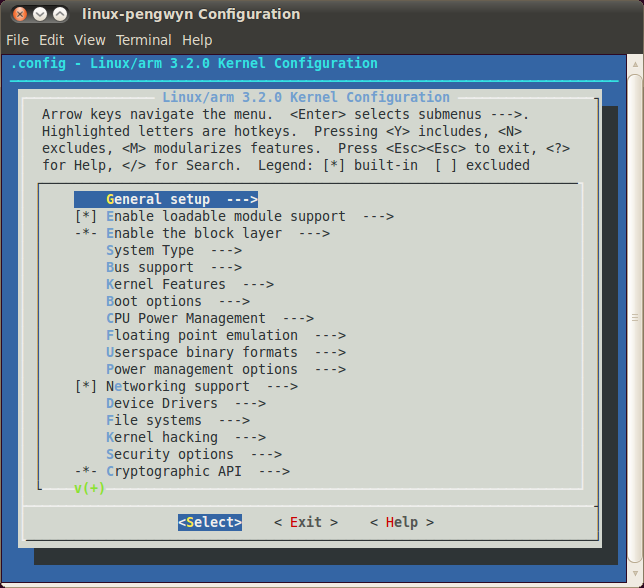Minimize the window with the down-arrow button
Image resolution: width=644 pixels, height=588 pixels.
click(x=40, y=14)
